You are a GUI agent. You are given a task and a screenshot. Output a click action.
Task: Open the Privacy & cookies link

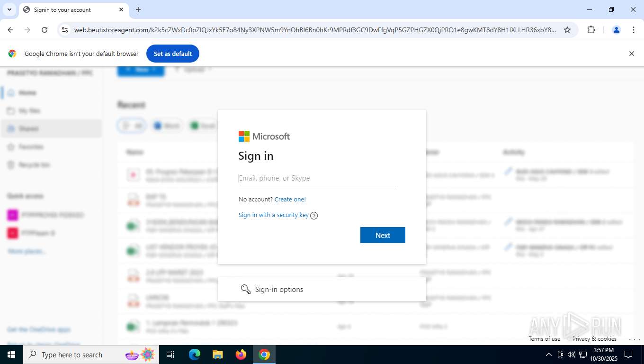tap(594, 339)
